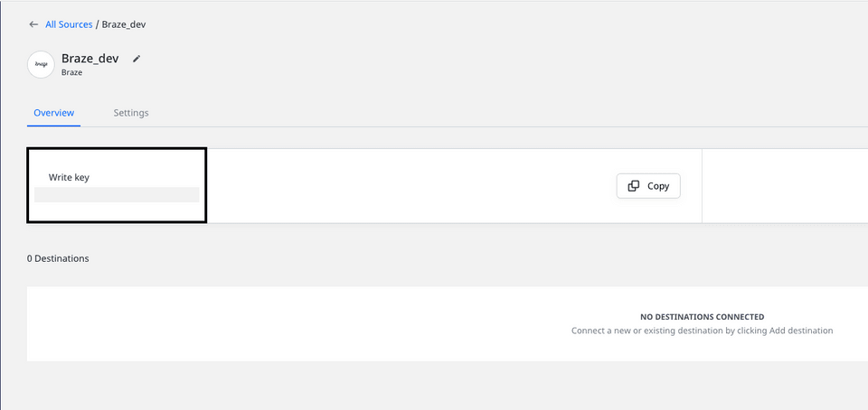The width and height of the screenshot is (868, 410).
Task: Click the back arrow icon
Action: [x=33, y=24]
